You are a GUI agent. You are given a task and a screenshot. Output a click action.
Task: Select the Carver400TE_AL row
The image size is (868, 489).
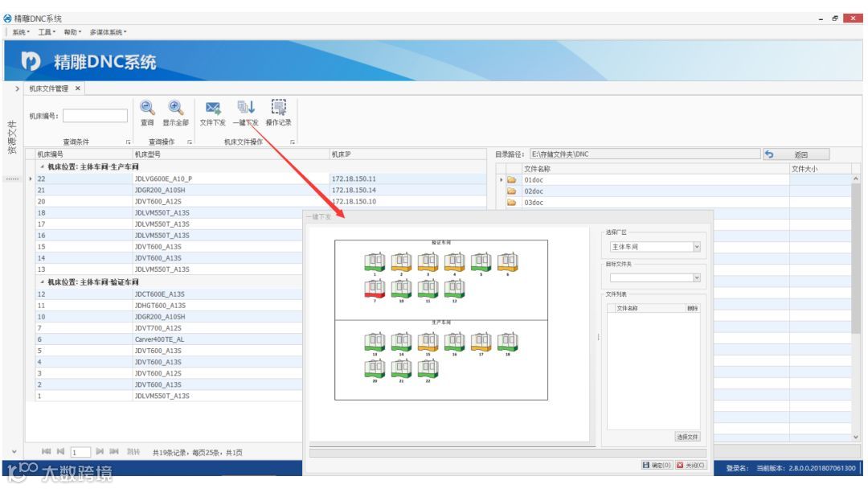tap(169, 339)
